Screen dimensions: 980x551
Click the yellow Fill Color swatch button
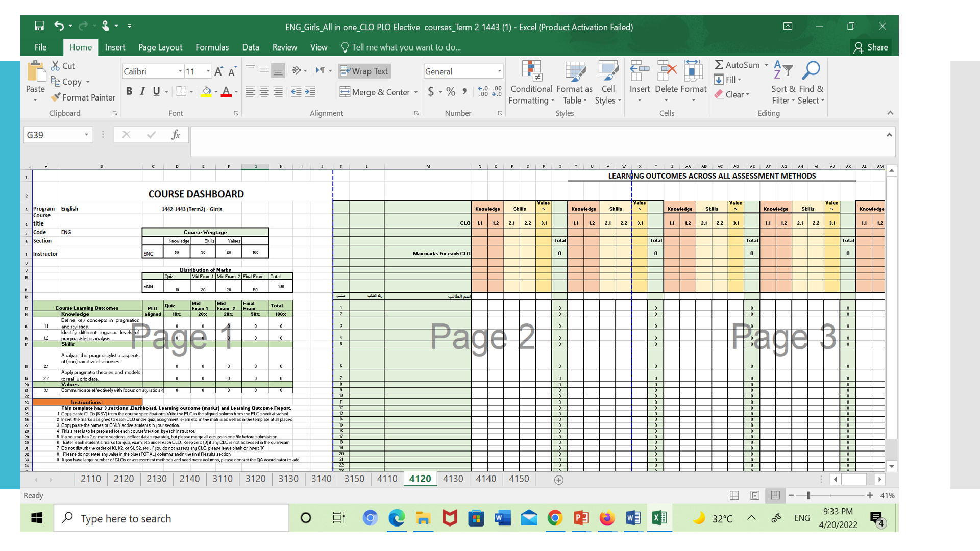pos(206,92)
